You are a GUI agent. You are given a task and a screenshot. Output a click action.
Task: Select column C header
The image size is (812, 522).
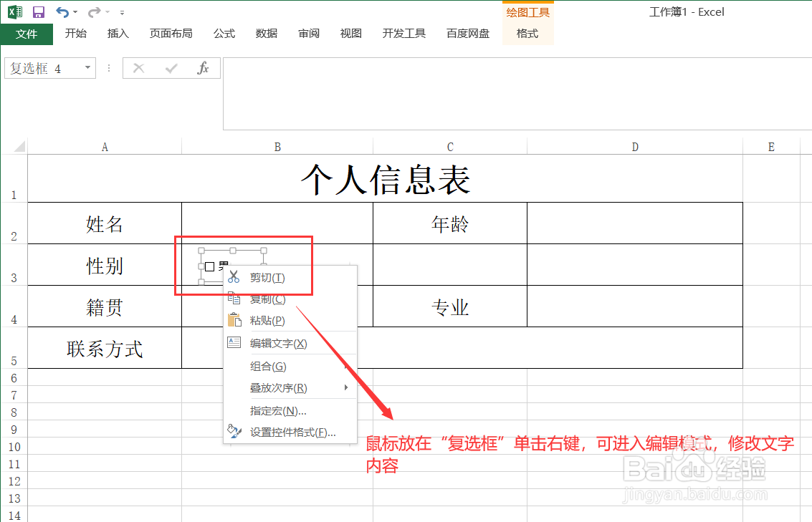coord(450,147)
